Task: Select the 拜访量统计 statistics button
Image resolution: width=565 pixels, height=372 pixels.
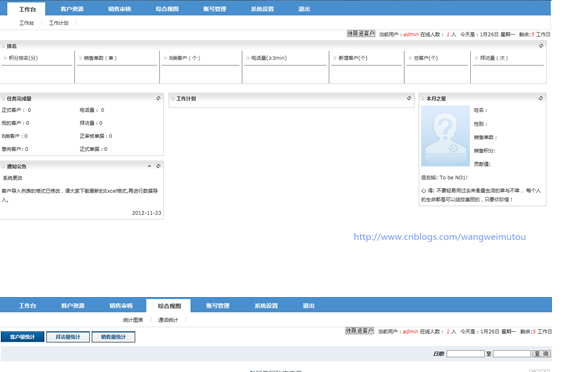Action: (68, 337)
